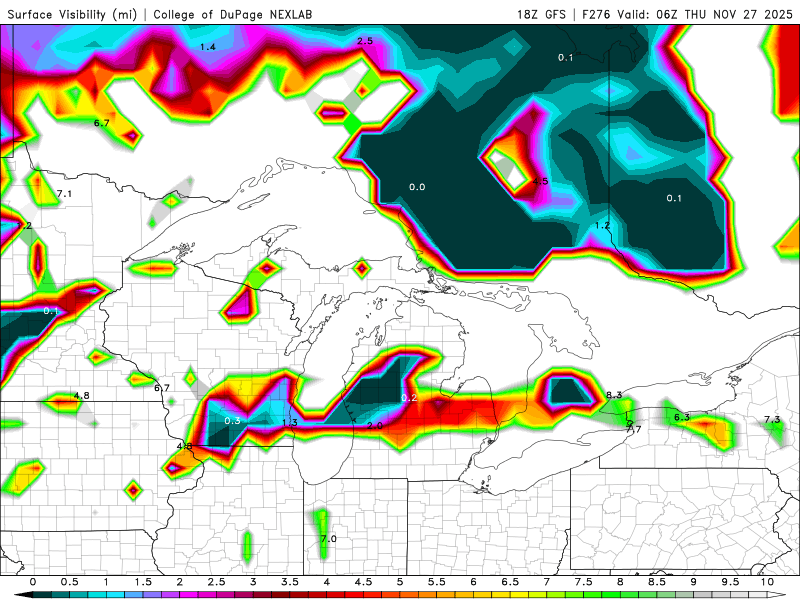Click the 'College of DuPage NEXLAB' header text
Viewport: 800px width, 600px height.
(x=233, y=14)
